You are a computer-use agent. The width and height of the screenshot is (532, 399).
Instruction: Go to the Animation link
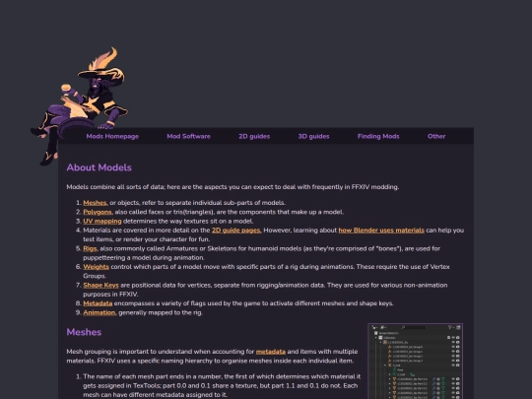pyautogui.click(x=100, y=313)
